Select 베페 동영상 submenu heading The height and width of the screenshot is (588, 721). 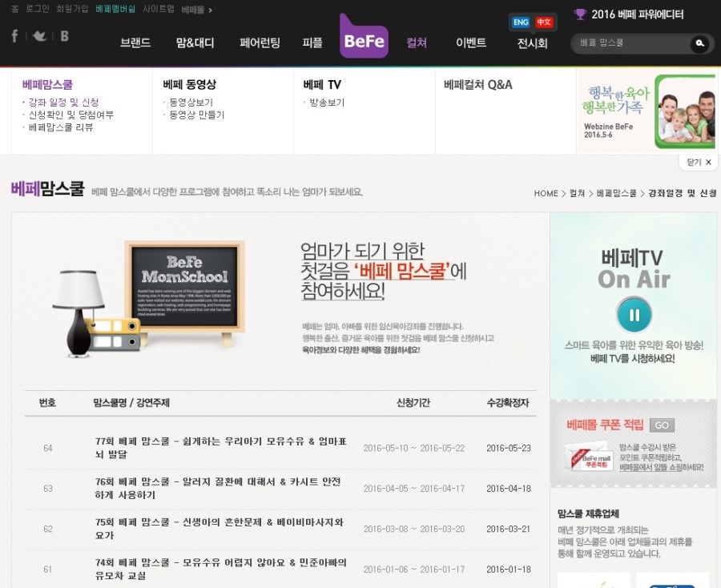click(189, 85)
